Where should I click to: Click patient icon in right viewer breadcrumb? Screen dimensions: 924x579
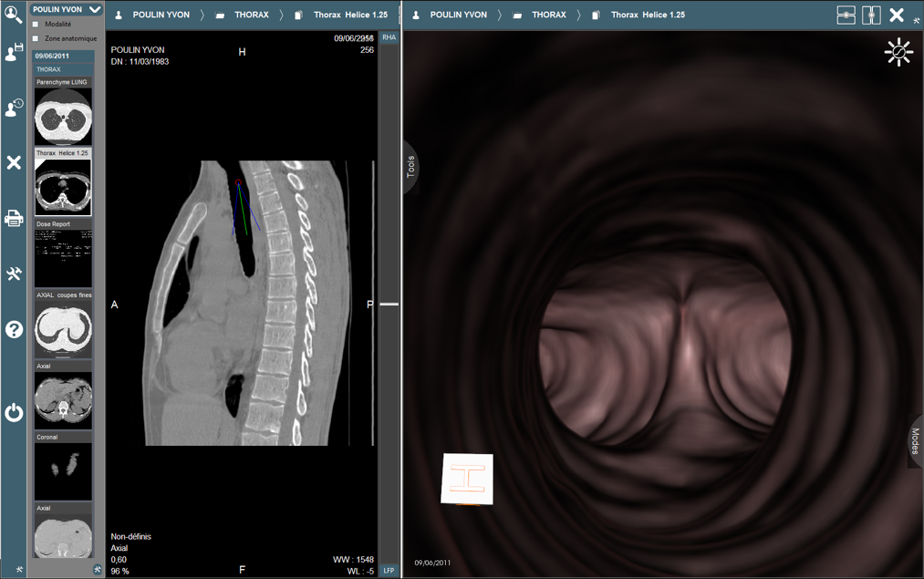tap(415, 15)
